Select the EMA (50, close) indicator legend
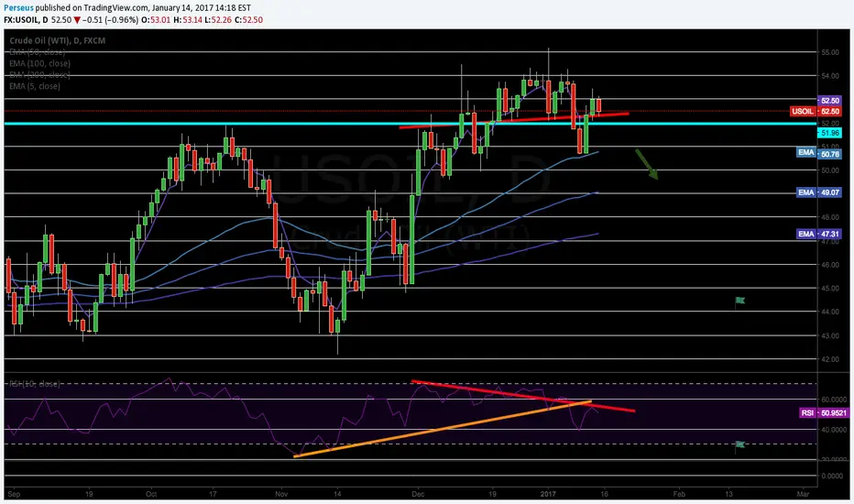Image resolution: width=854 pixels, height=504 pixels. click(x=37, y=51)
